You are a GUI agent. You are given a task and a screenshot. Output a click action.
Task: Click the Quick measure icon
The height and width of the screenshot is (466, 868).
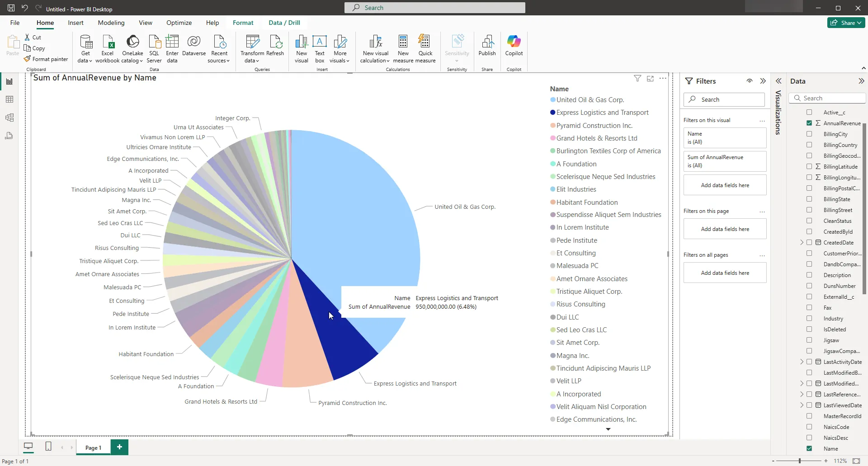coord(425,42)
